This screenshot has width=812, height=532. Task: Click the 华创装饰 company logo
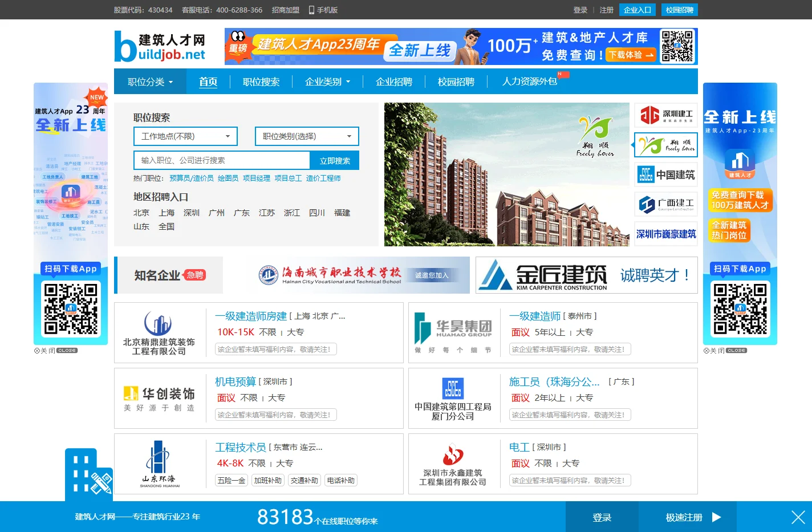pyautogui.click(x=159, y=399)
